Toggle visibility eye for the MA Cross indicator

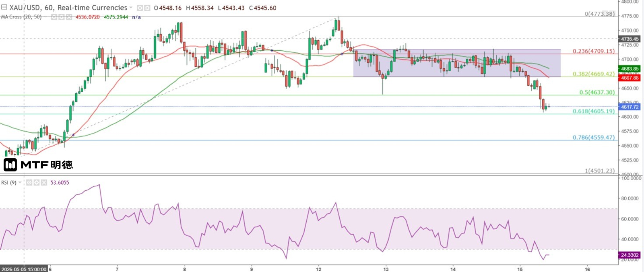point(54,17)
